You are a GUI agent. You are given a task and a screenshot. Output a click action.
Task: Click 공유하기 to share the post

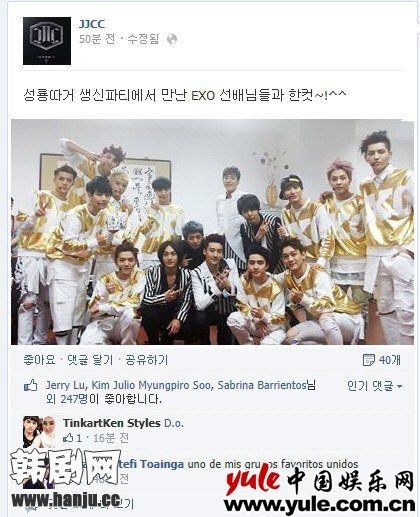click(x=146, y=360)
